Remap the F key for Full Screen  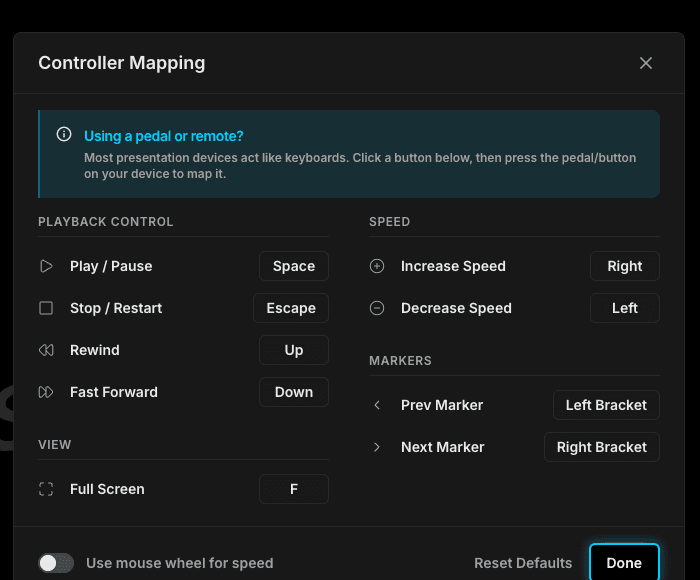tap(294, 489)
